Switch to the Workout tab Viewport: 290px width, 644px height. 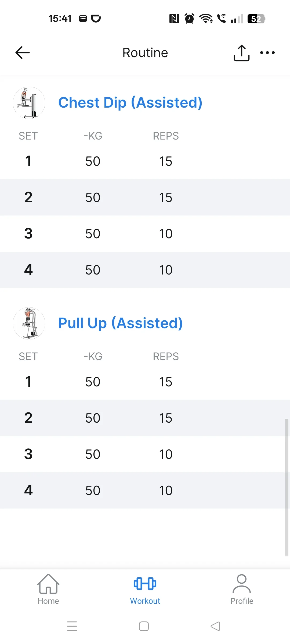click(x=145, y=589)
